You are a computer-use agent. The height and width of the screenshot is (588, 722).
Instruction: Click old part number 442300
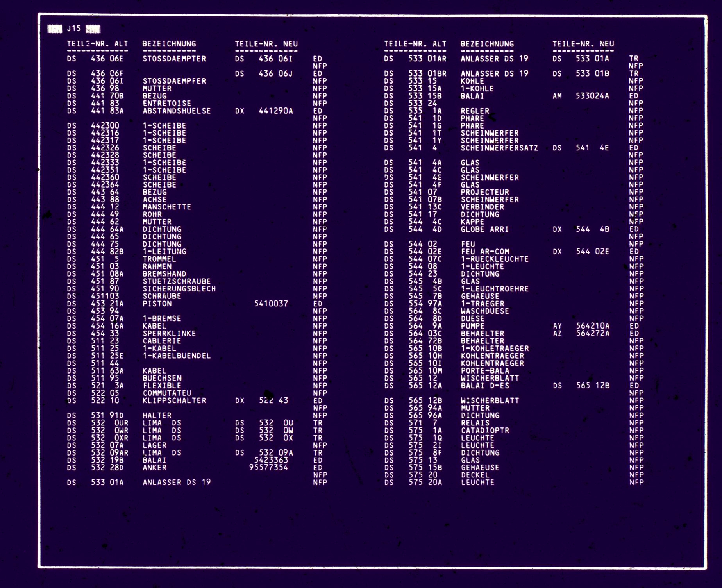[105, 126]
